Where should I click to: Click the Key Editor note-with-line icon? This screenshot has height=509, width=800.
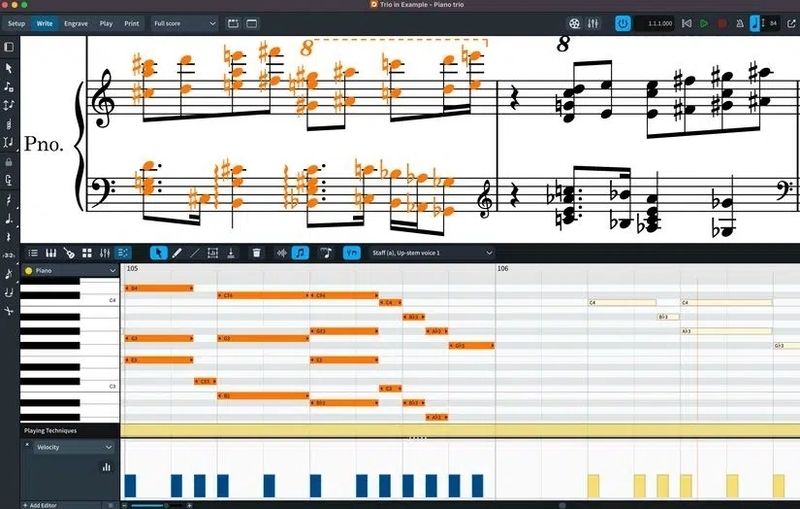click(x=326, y=253)
